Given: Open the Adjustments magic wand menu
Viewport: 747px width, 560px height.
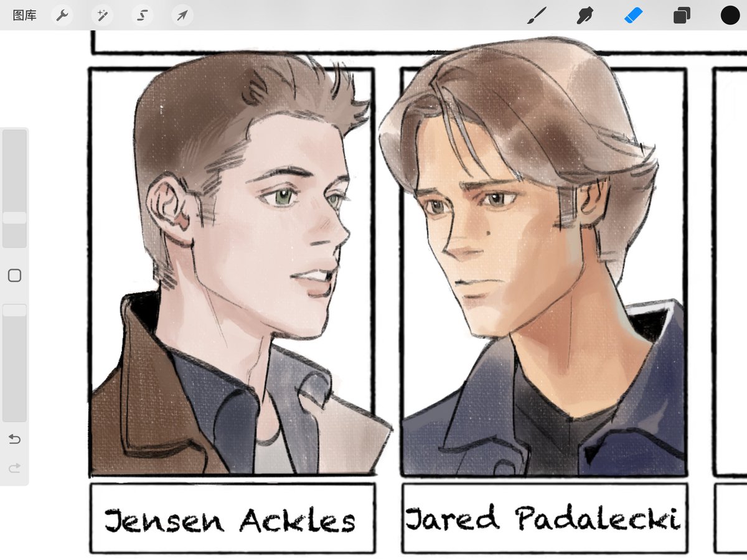Looking at the screenshot, I should (x=102, y=16).
